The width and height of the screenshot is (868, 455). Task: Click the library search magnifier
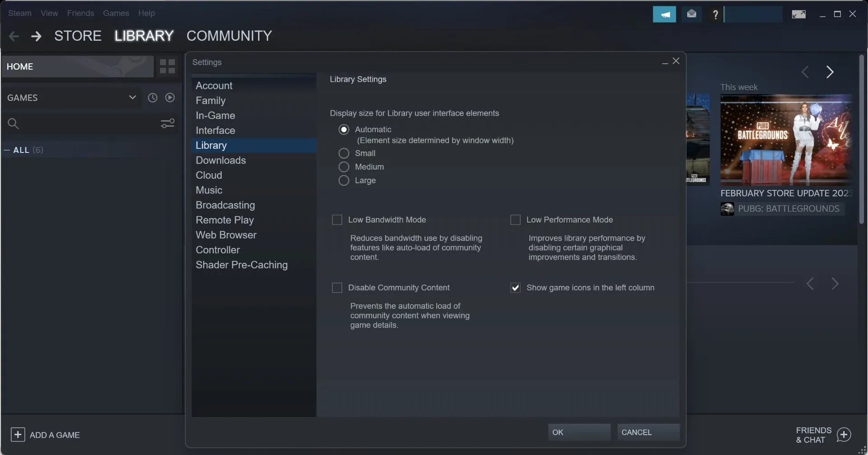[x=13, y=123]
